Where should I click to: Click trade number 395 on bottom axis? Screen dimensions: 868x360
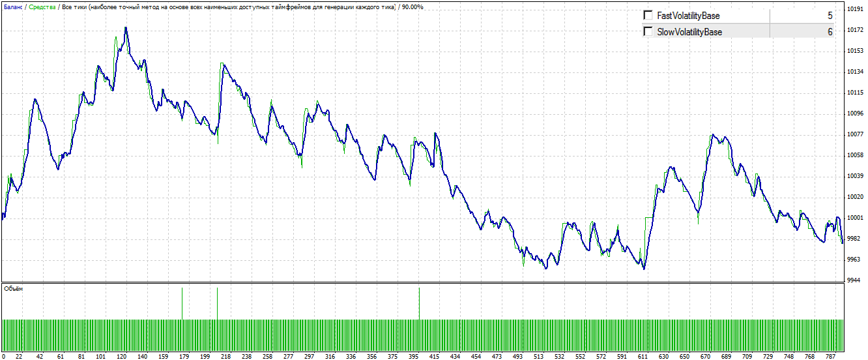pos(413,356)
